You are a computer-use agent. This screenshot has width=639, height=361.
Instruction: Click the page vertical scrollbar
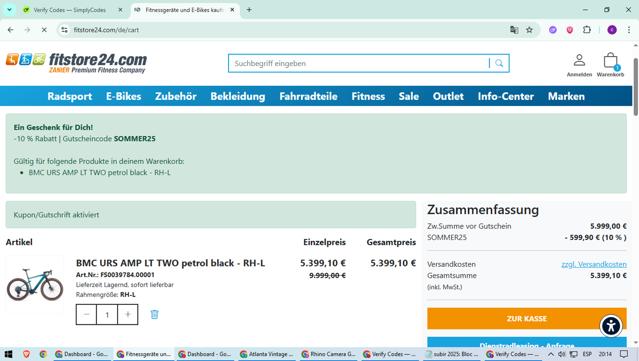coord(635,86)
